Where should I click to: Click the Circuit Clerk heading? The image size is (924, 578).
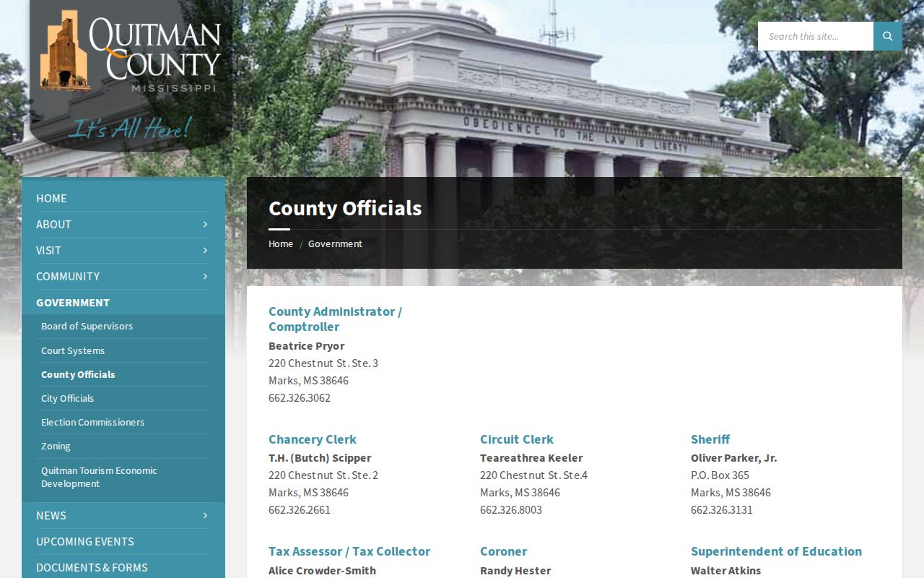pos(517,439)
